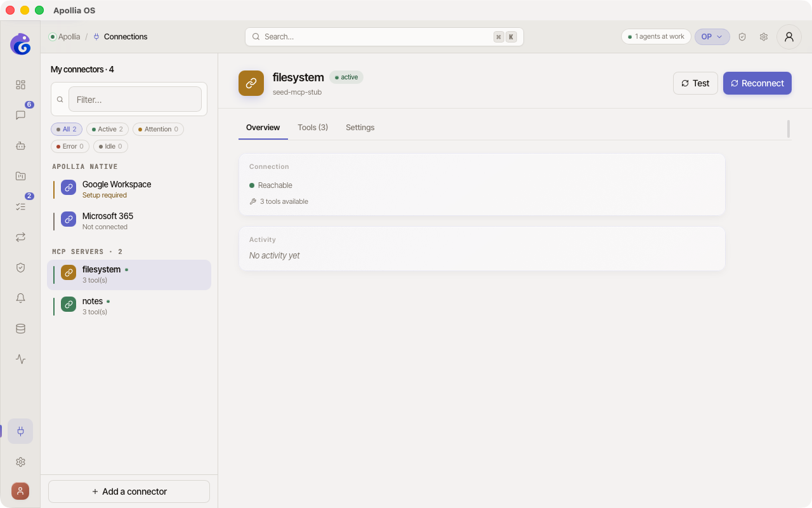Click the Apollia logo in the sidebar
Screen dimensions: 812x508
click(20, 44)
